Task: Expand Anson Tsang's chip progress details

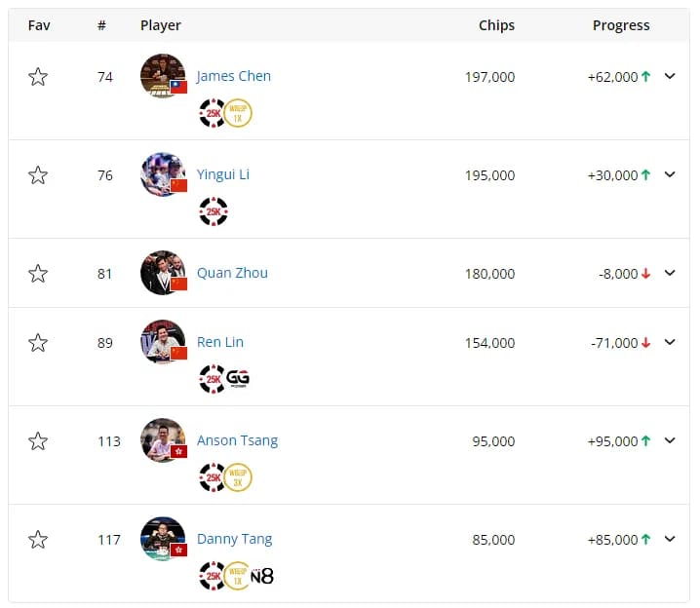Action: [670, 440]
